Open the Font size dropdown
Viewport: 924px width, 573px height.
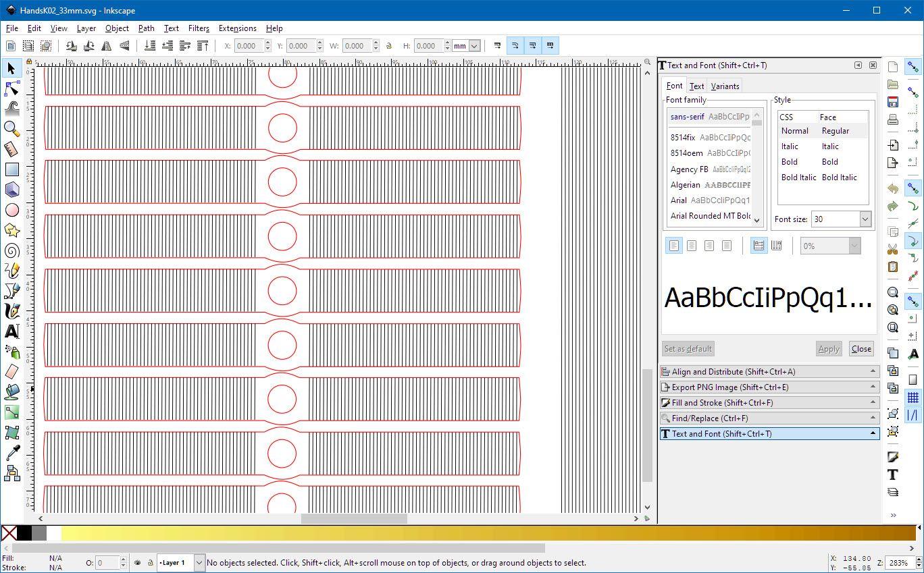tap(865, 219)
